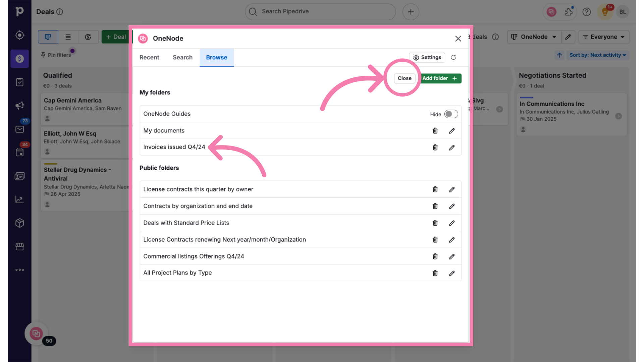
Task: Delete Contracts by organization and end date
Action: point(435,206)
